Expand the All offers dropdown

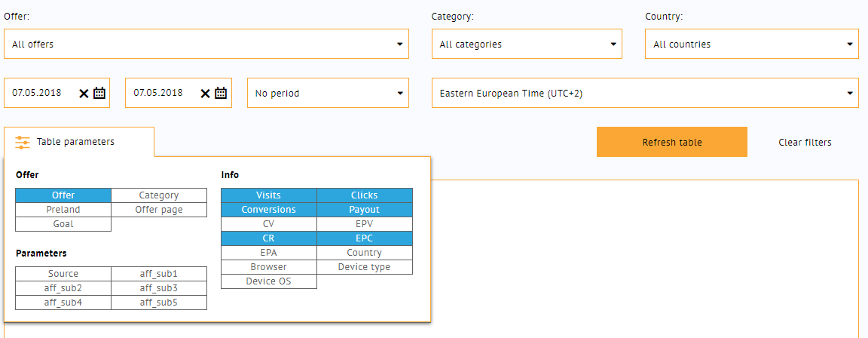point(206,44)
